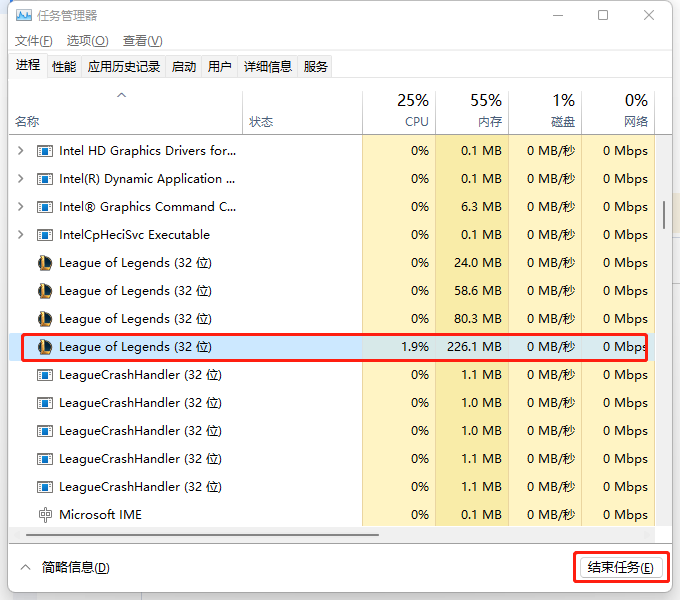Viewport: 680px width, 600px height.
Task: Switch to the 服务 tab
Action: pos(315,67)
